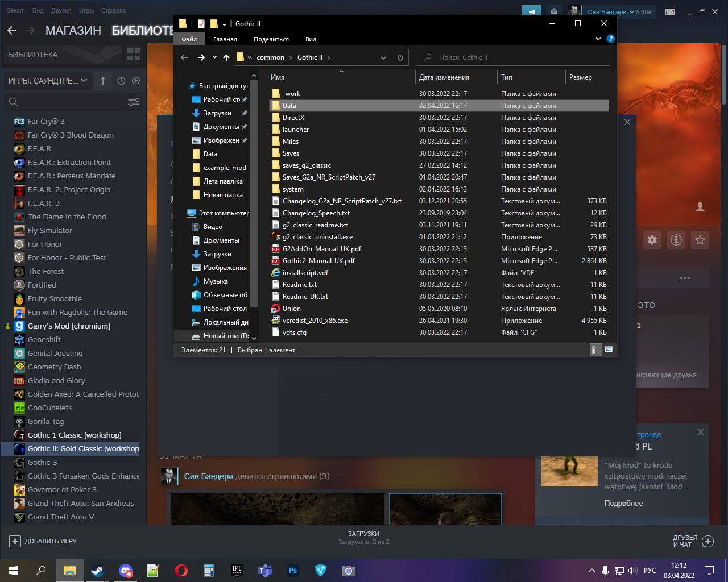Image resolution: width=728 pixels, height=582 pixels.
Task: Launch Opera browser from the taskbar
Action: coord(181,571)
